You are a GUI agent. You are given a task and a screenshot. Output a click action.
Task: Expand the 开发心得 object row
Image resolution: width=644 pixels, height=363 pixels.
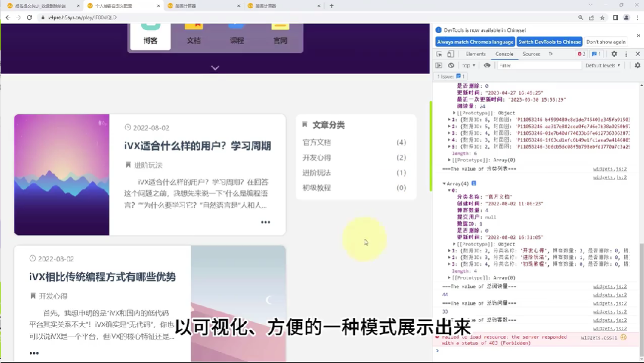[449, 250]
